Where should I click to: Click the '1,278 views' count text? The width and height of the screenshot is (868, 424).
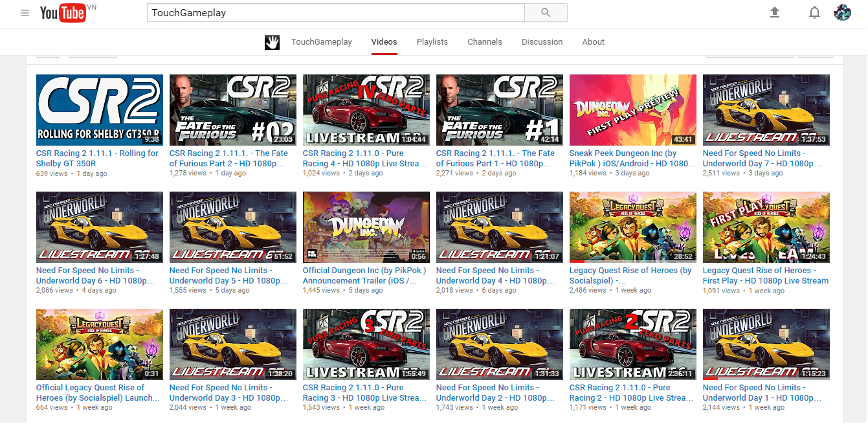pos(188,174)
